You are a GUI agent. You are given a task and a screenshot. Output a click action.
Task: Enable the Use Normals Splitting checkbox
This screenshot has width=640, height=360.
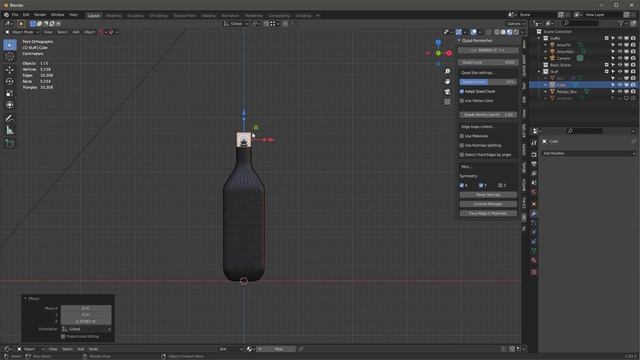coord(462,145)
